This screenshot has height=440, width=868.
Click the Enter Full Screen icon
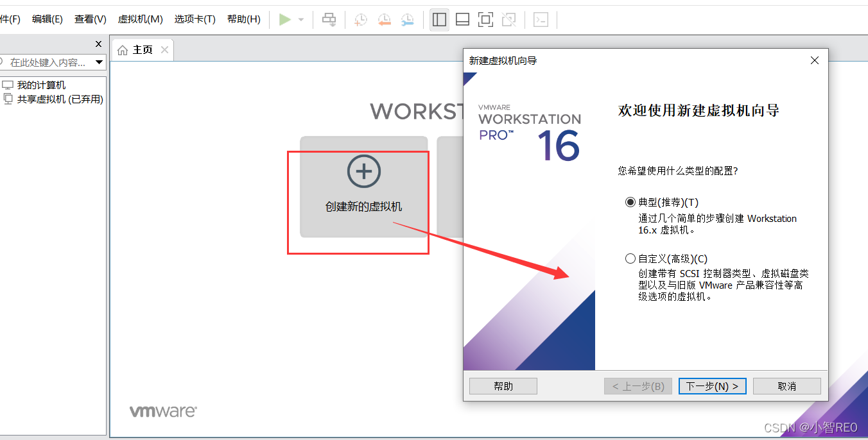tap(486, 19)
